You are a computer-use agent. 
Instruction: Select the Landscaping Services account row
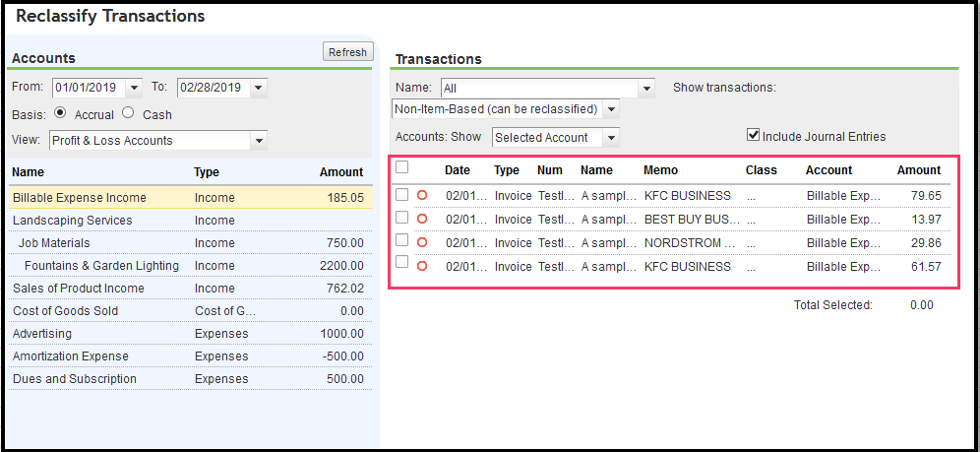(x=72, y=221)
